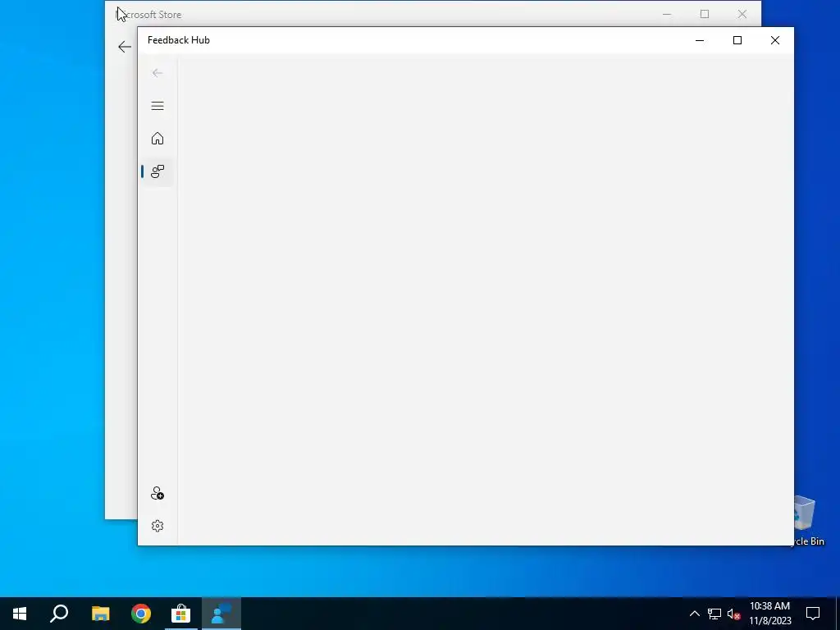Viewport: 840px width, 630px height.
Task: Click the Feedback Hub title bar text
Action: click(178, 40)
